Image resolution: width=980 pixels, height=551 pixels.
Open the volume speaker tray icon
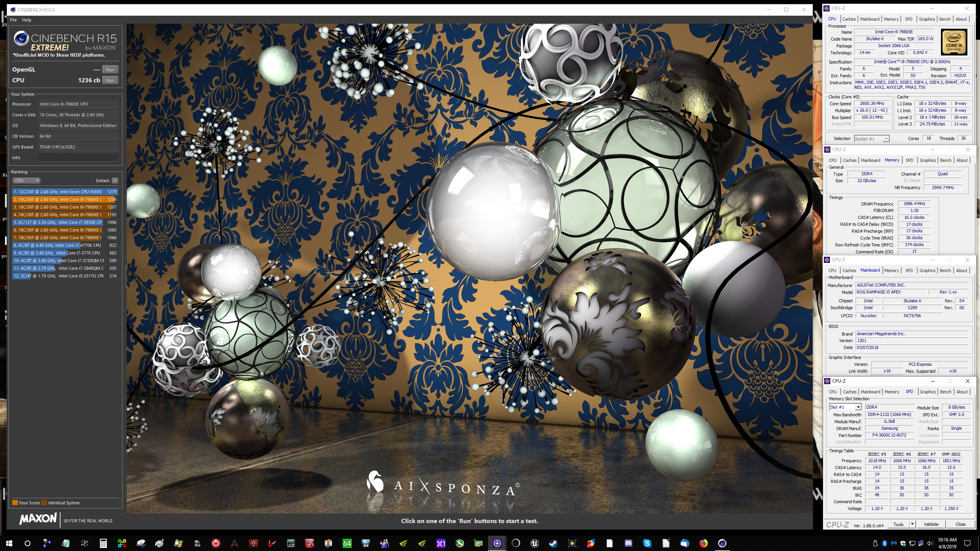pos(930,543)
